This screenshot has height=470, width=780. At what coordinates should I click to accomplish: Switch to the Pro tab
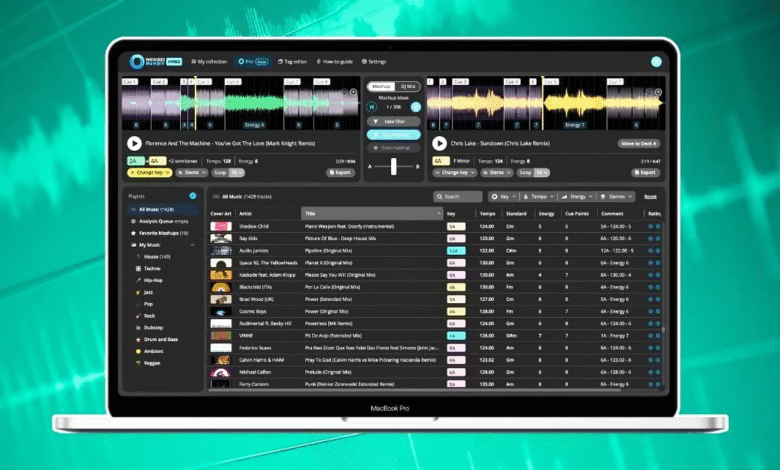coord(253,62)
